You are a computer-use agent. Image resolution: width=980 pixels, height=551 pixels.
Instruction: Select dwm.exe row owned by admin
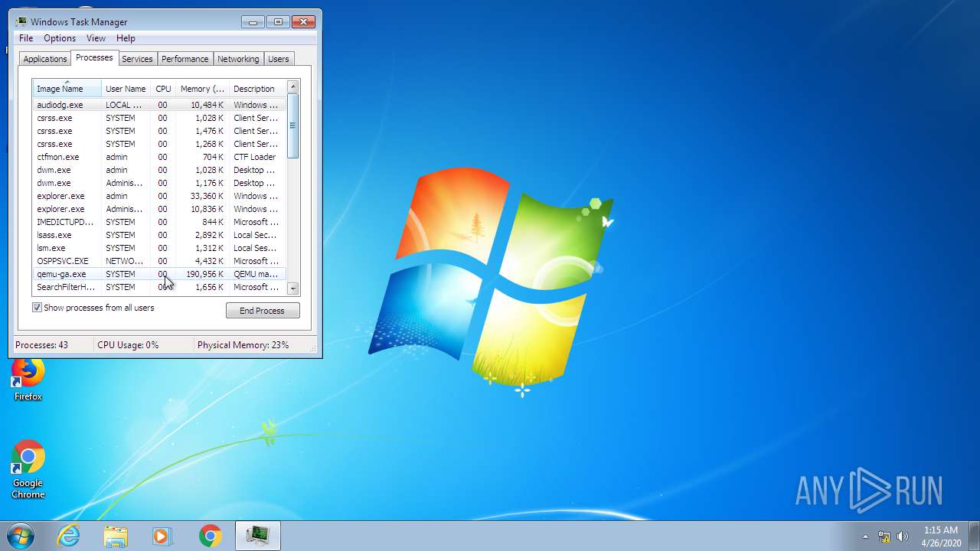(x=159, y=170)
